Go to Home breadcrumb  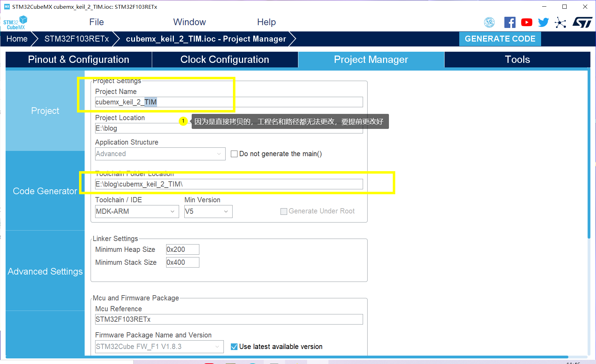click(17, 39)
